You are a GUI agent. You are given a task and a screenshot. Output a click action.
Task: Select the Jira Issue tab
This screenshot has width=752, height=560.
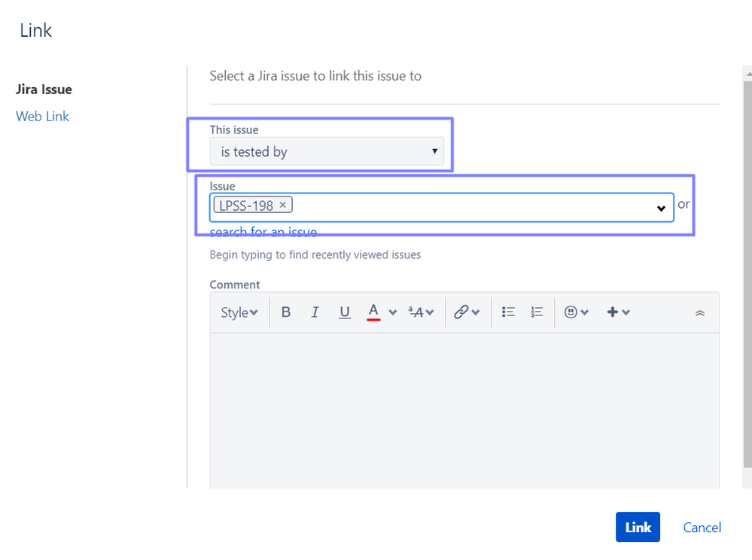coord(44,90)
